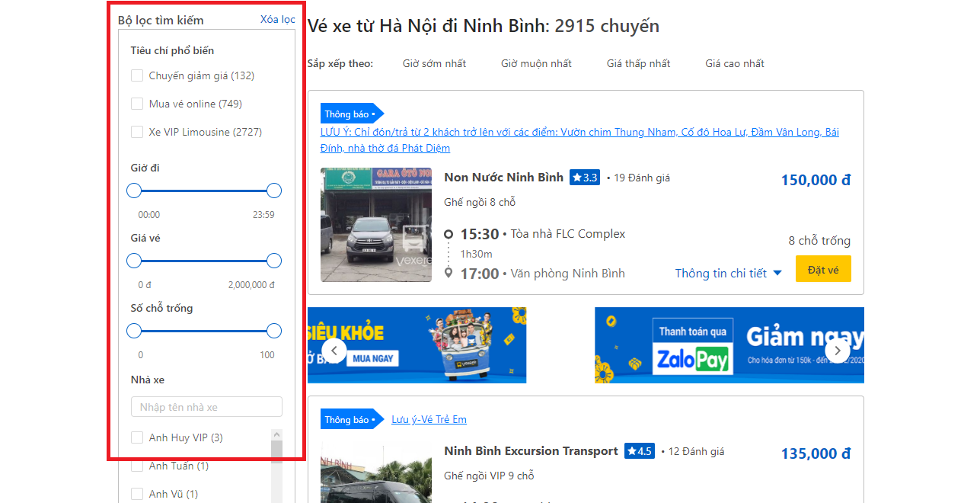Click the operator list scrollbar up arrow
980x503 pixels.
[276, 434]
